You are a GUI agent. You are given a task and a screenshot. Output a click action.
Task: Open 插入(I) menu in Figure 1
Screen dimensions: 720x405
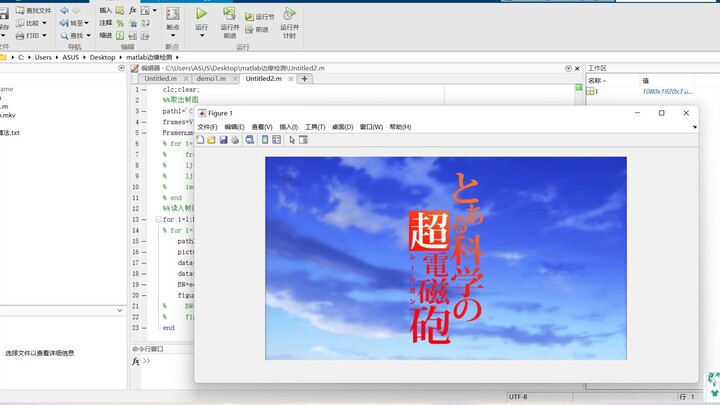click(x=288, y=127)
